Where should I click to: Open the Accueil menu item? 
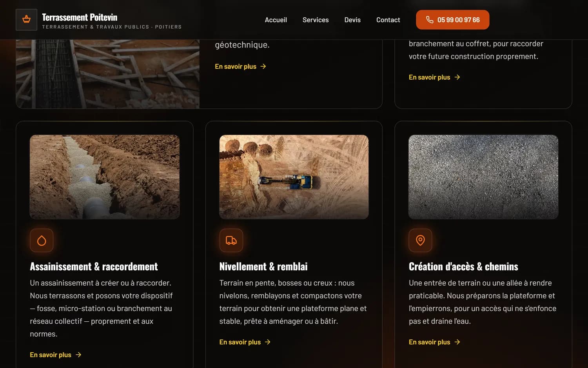(276, 20)
